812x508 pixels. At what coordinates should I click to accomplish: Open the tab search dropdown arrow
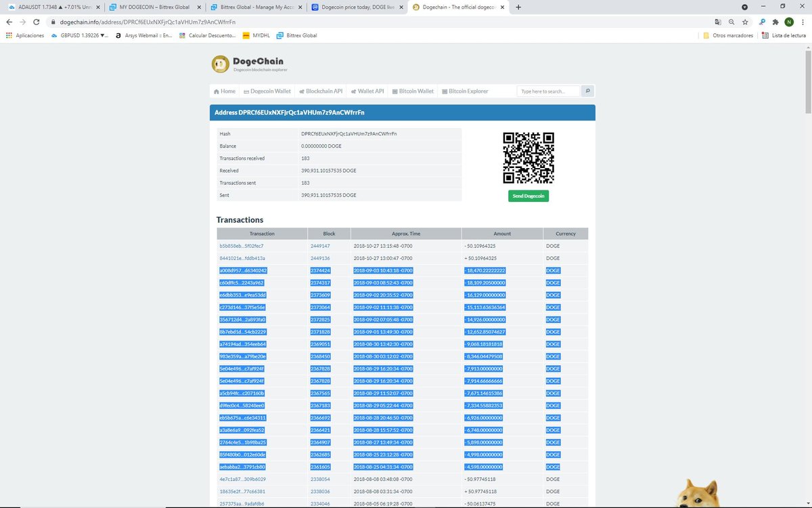coord(745,7)
